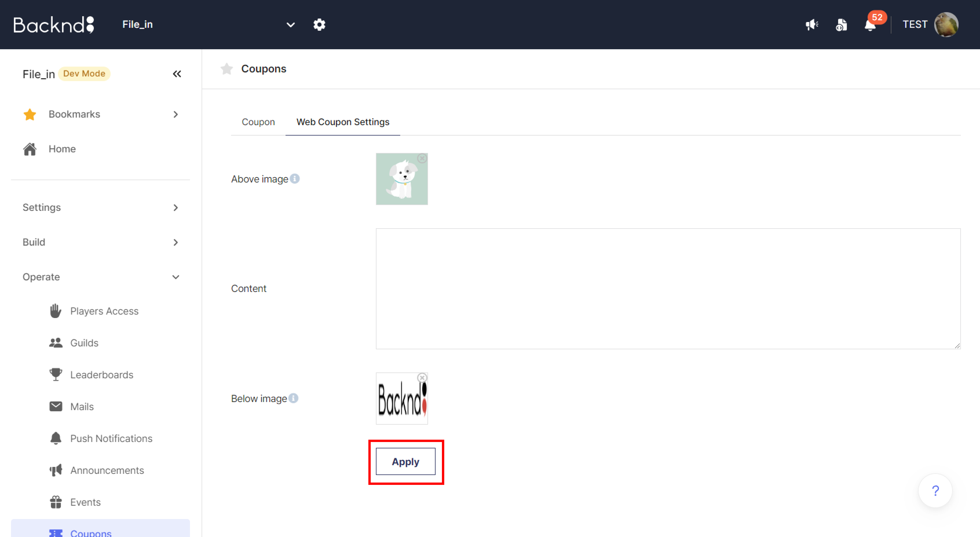Remove the Above image thumbnail
Screen dimensions: 980x537
click(422, 158)
